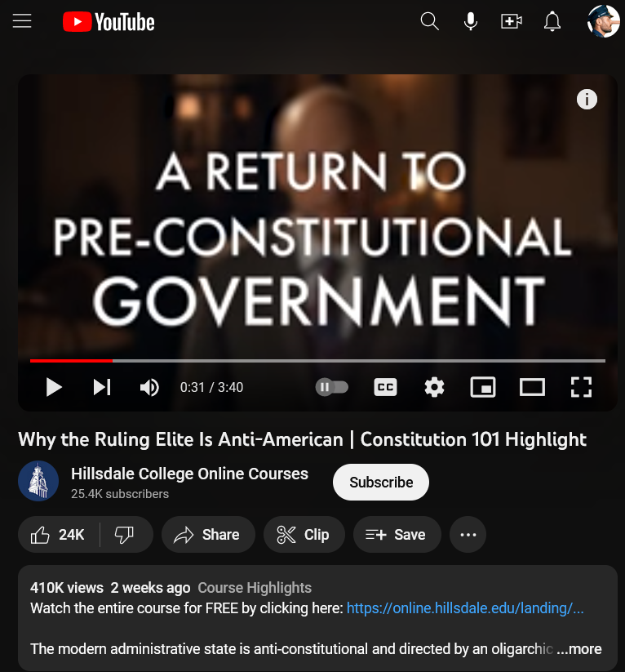Toggle closed captions
The height and width of the screenshot is (672, 625).
pyautogui.click(x=385, y=387)
